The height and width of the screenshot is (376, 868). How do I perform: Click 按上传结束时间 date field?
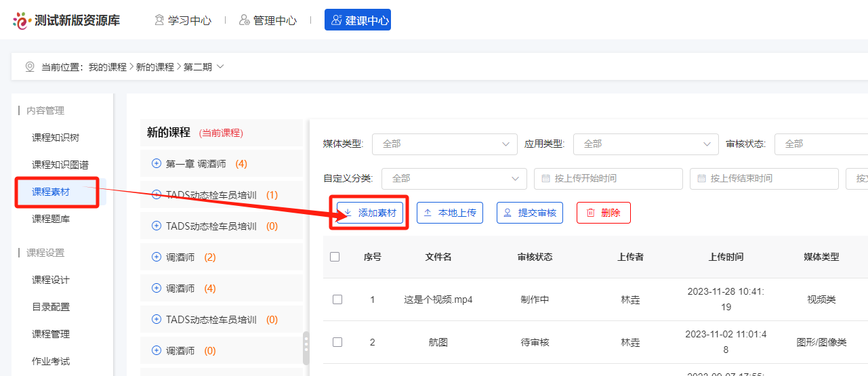point(764,178)
